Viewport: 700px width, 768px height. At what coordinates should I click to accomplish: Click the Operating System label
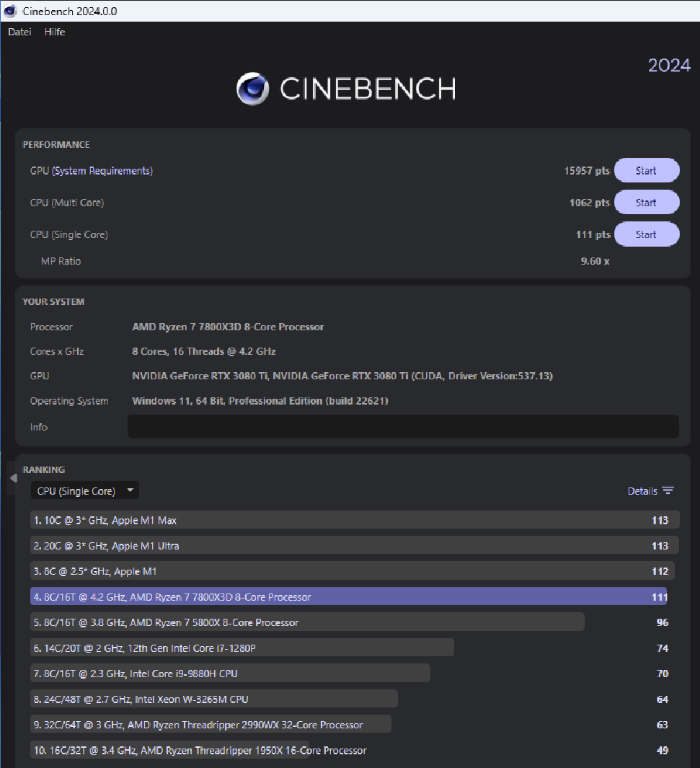point(69,401)
